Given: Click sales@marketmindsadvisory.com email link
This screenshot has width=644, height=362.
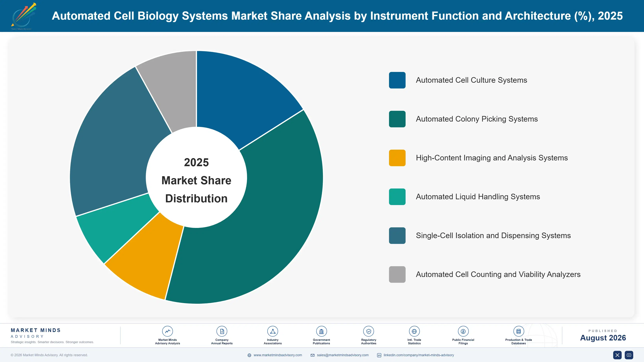Looking at the screenshot, I should (x=343, y=355).
